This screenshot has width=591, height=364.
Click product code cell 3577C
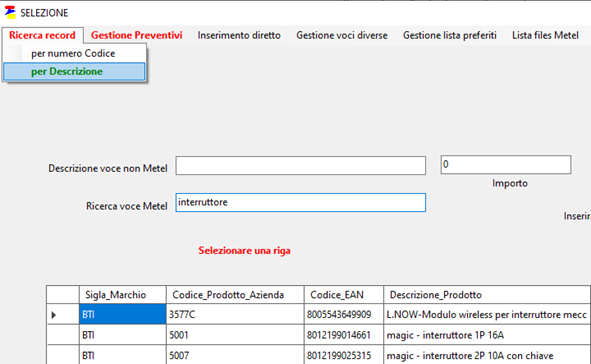235,314
